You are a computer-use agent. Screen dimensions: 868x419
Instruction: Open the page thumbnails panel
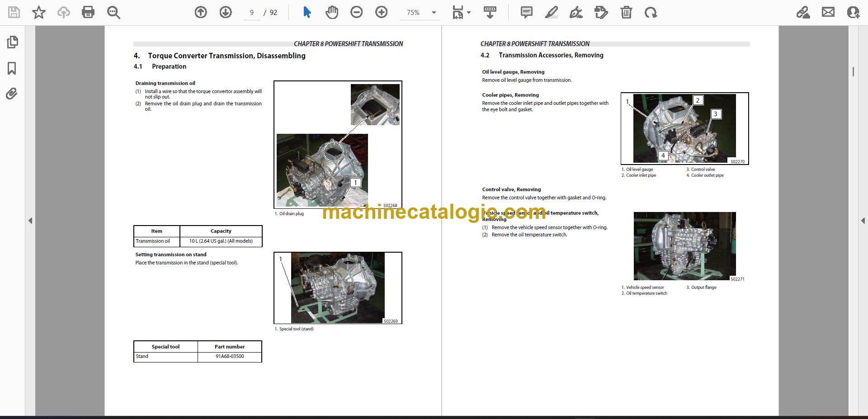click(x=12, y=42)
